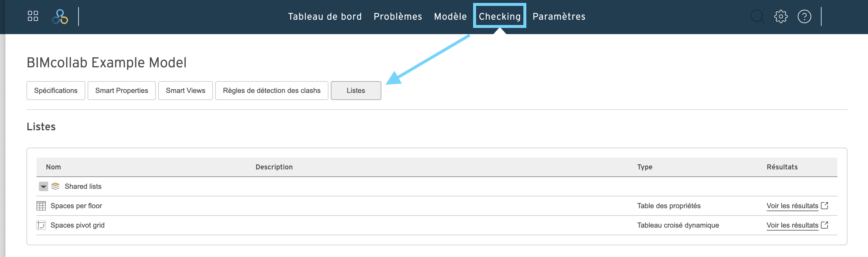Click the Spaces pivot grid icon
The height and width of the screenshot is (257, 868).
[x=41, y=225]
